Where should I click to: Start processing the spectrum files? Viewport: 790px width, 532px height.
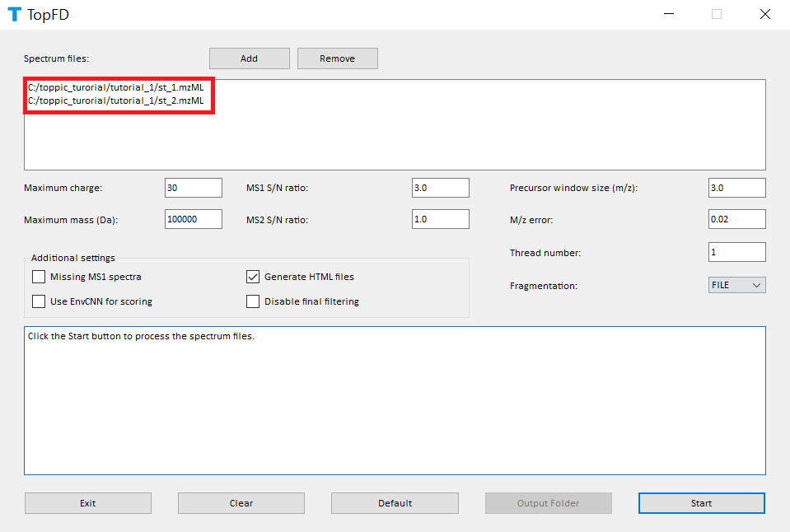click(701, 503)
